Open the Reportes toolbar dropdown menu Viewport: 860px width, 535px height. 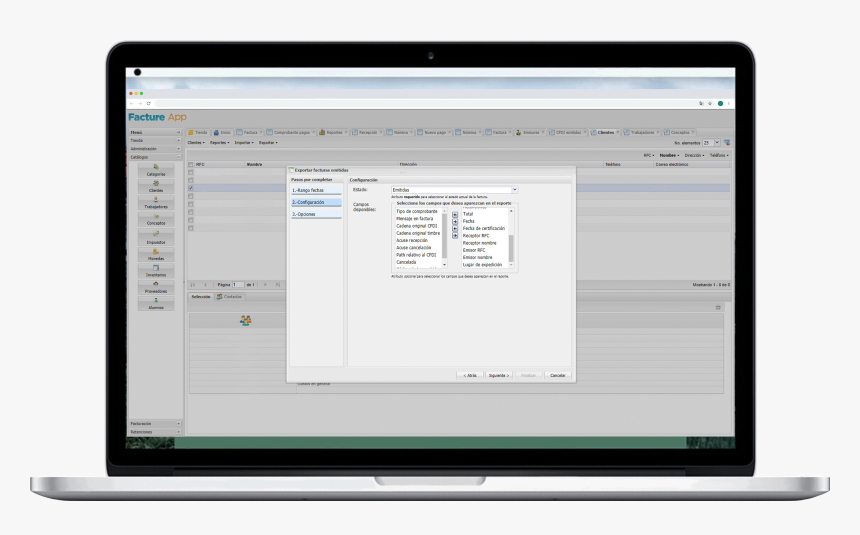(219, 143)
